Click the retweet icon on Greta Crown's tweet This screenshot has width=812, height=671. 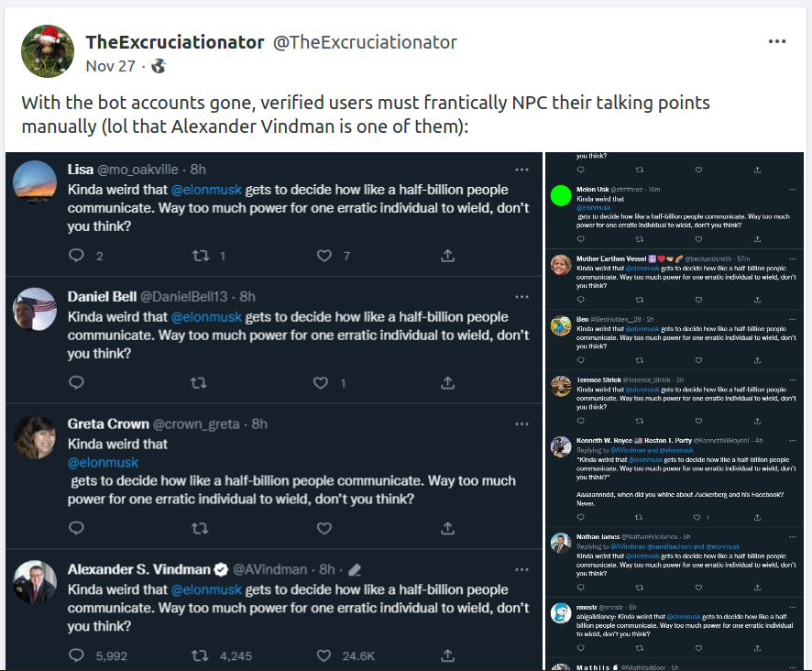(199, 528)
